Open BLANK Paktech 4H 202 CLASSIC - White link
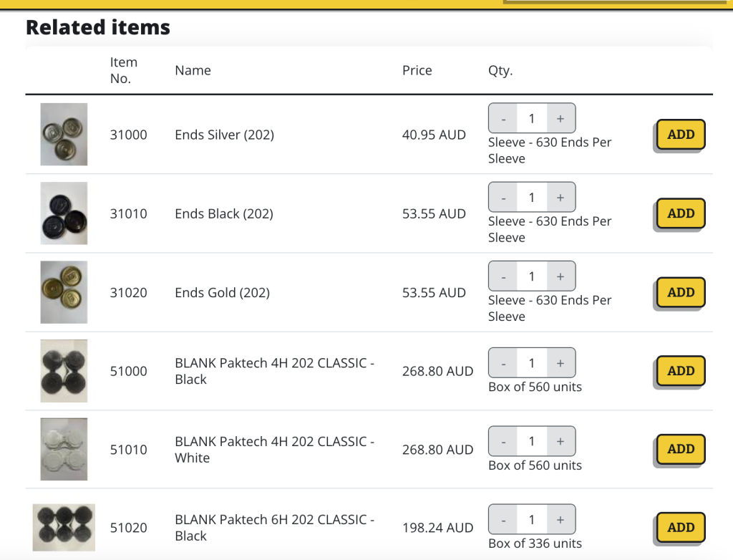Screen dimensions: 733x560 274,450
